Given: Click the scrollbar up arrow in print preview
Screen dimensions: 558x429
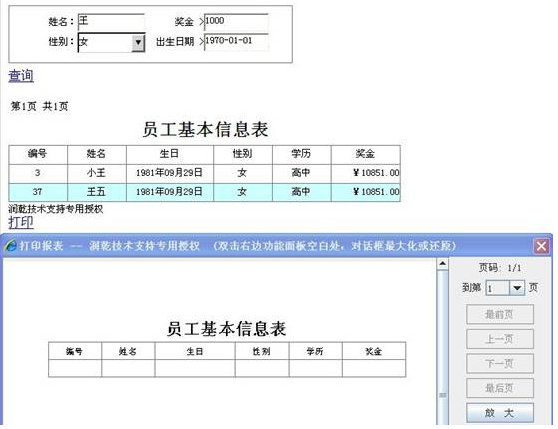Looking at the screenshot, I should tap(442, 264).
